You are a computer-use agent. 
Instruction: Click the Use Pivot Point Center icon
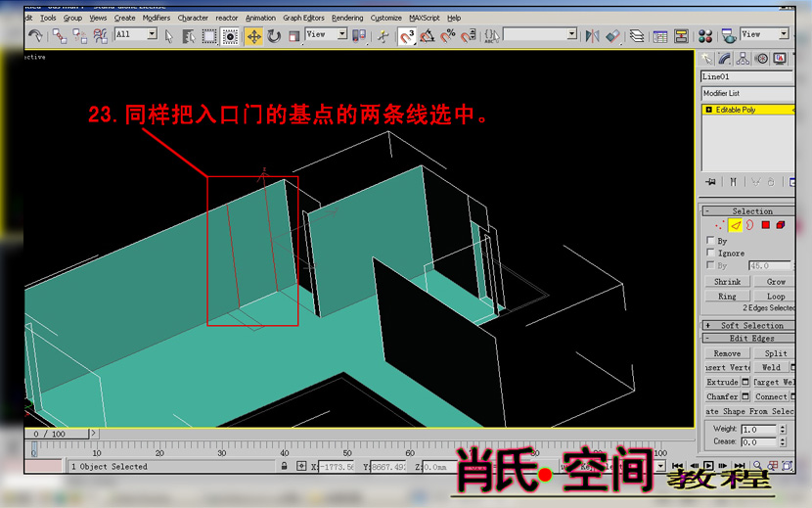[358, 36]
